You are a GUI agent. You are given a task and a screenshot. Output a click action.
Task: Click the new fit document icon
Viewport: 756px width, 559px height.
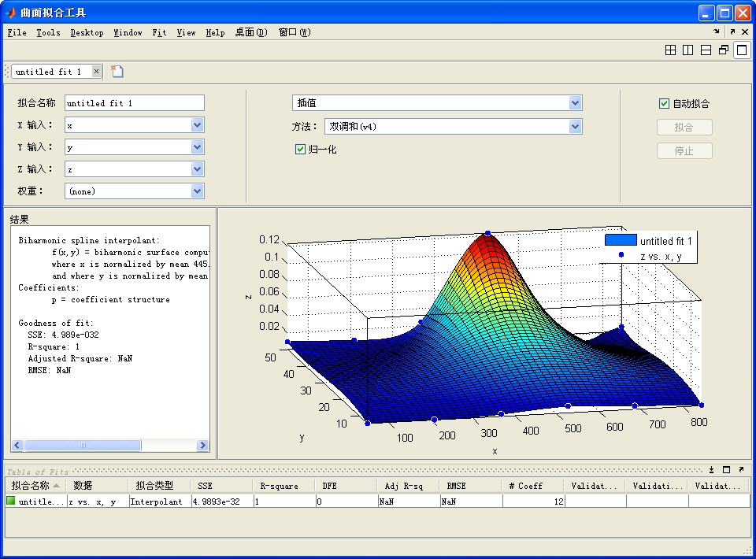tap(117, 72)
